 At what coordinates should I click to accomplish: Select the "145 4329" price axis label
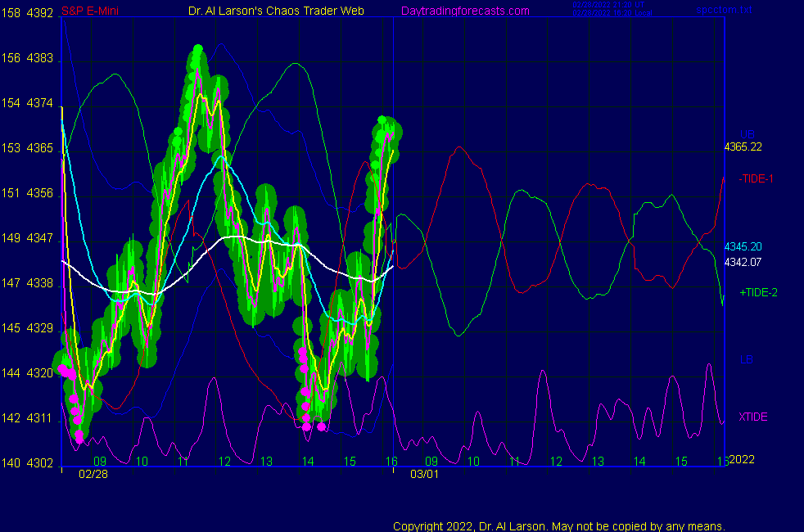27,328
